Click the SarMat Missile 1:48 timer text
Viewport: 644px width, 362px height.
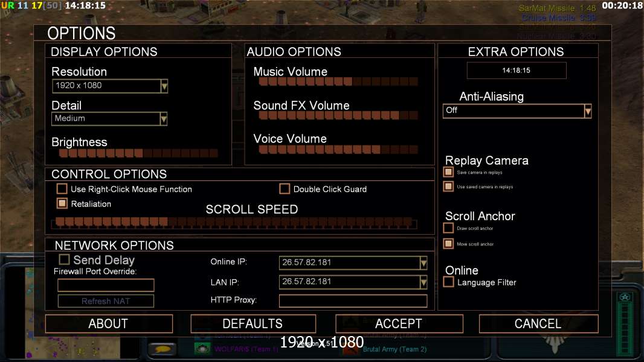pyautogui.click(x=557, y=8)
